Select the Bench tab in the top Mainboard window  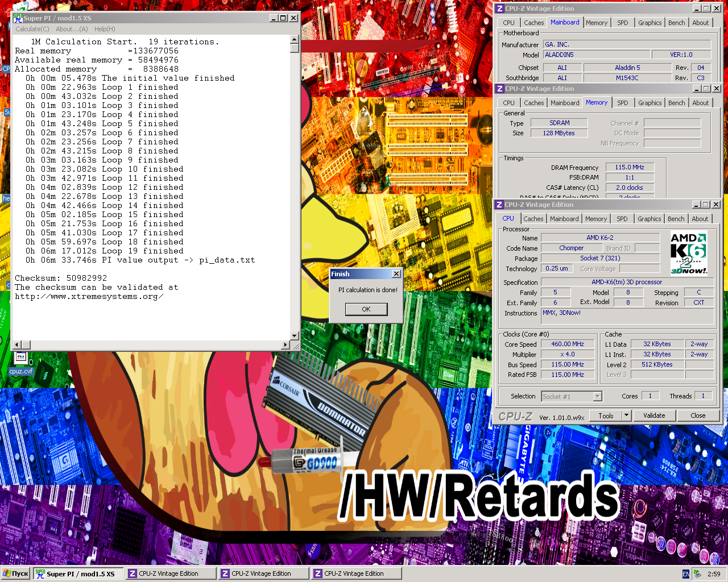(677, 23)
